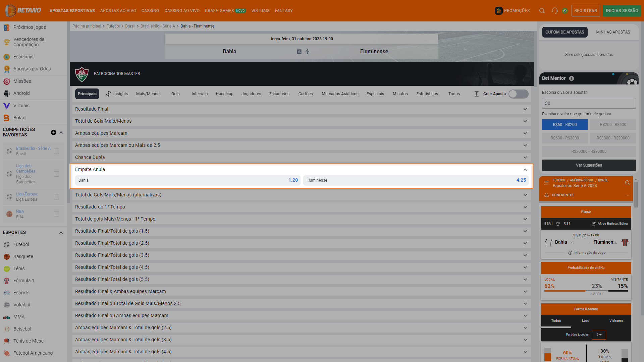Screen dimensions: 644x362
Task: Click the promotions megaphone icon
Action: 499,11
